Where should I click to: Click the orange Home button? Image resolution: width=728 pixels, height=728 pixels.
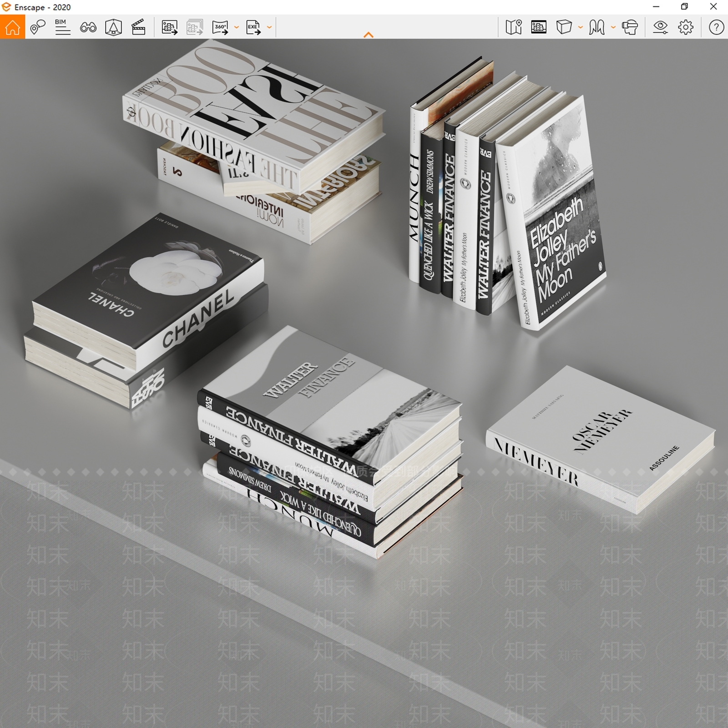[x=12, y=27]
